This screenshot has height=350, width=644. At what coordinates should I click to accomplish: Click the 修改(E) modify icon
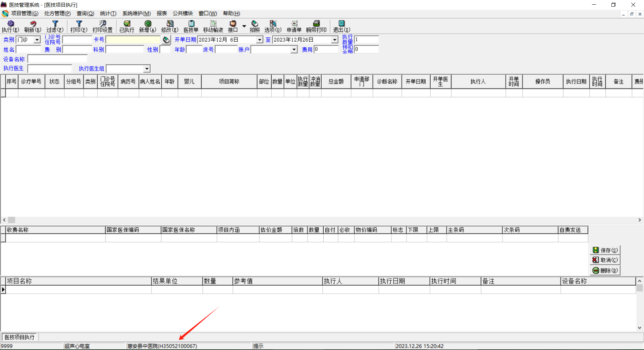click(170, 26)
